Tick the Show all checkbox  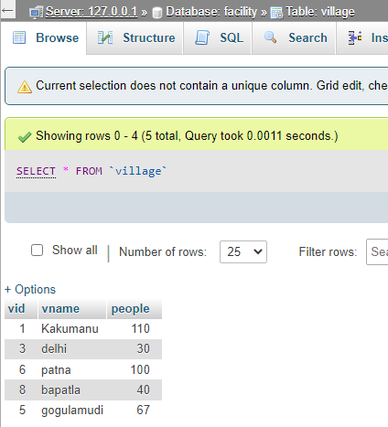(37, 250)
